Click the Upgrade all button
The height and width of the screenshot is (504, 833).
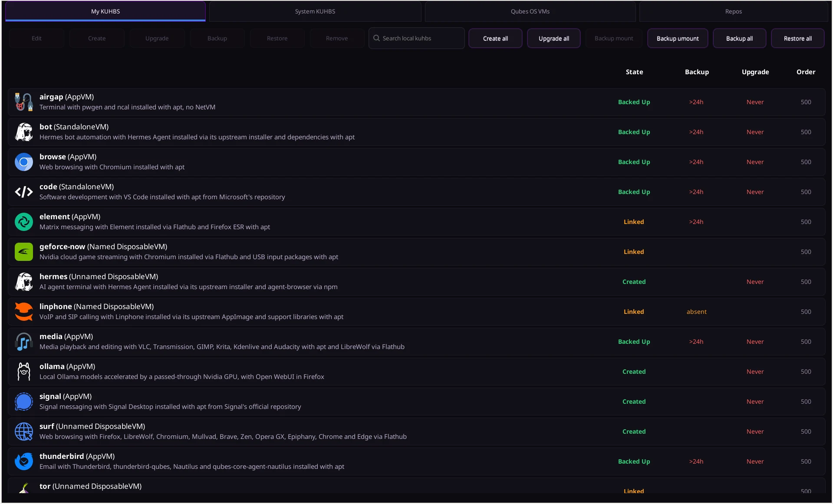pos(553,38)
